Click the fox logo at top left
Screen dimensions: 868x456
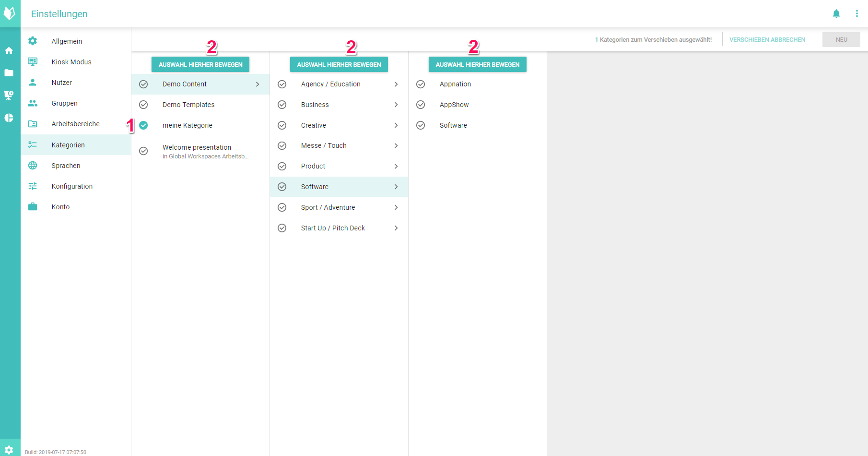coord(10,13)
